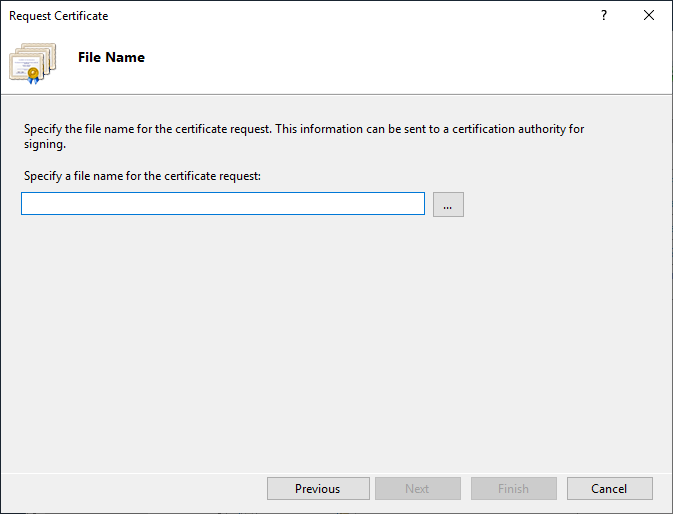Click the Request Certificate title bar text
Image resolution: width=673 pixels, height=514 pixels.
click(x=58, y=16)
